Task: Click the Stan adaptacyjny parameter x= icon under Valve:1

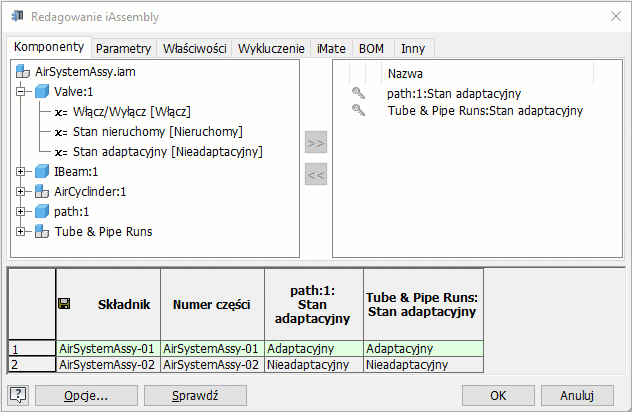Action: (61, 153)
